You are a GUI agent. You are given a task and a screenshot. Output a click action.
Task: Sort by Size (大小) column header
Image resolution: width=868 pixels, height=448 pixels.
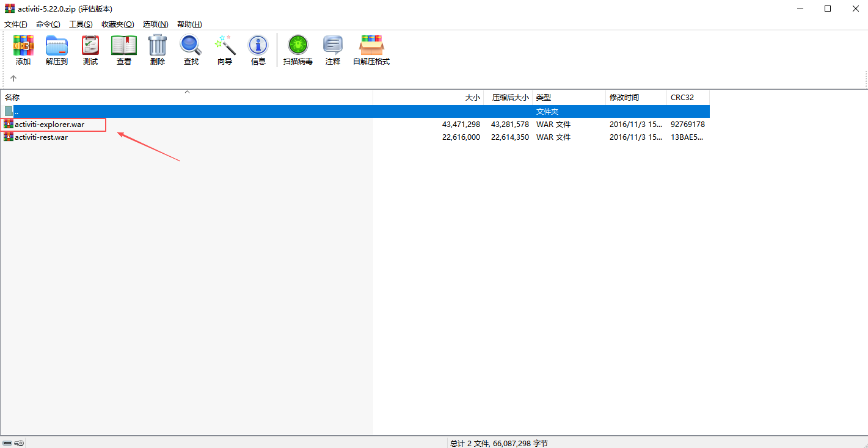point(472,98)
